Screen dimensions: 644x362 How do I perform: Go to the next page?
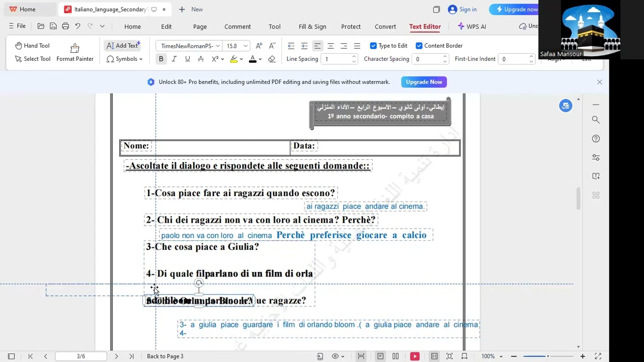click(116, 356)
